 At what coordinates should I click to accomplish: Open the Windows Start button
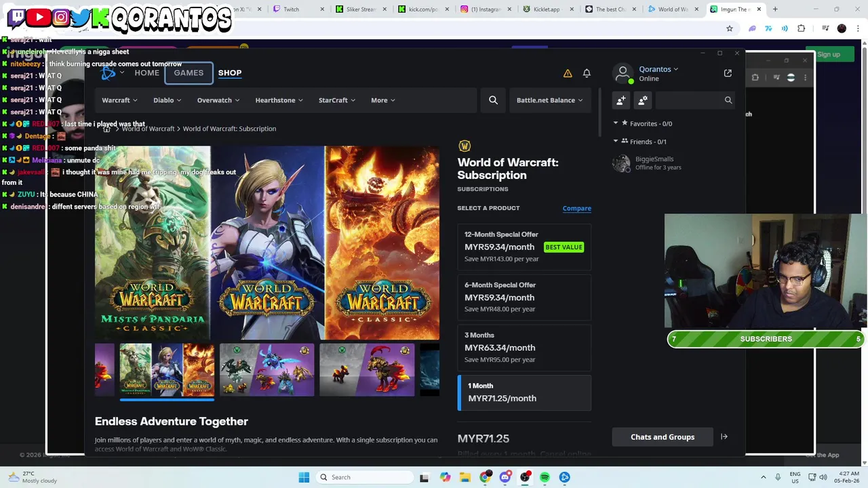pyautogui.click(x=304, y=477)
